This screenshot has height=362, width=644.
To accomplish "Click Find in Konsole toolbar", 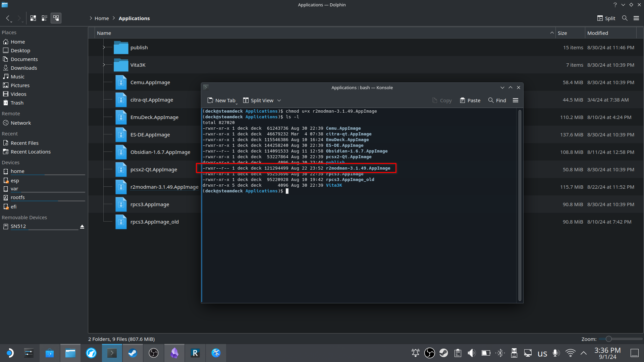I will 497,100.
